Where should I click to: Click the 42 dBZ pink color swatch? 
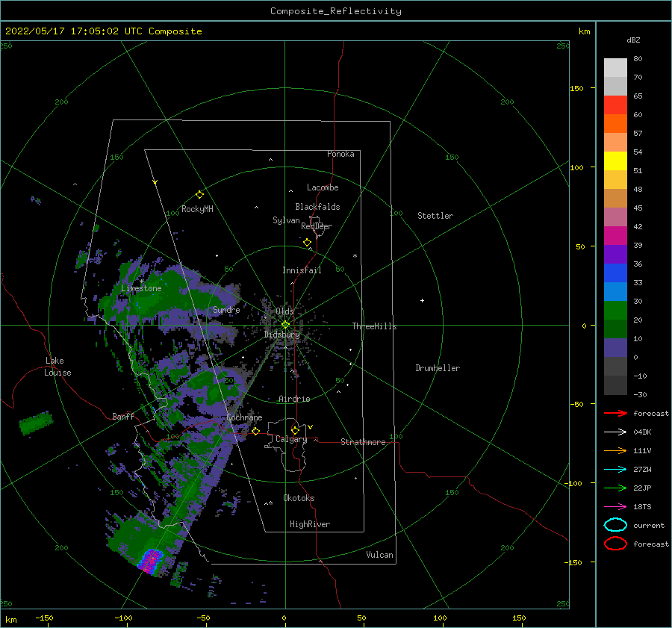coord(615,217)
